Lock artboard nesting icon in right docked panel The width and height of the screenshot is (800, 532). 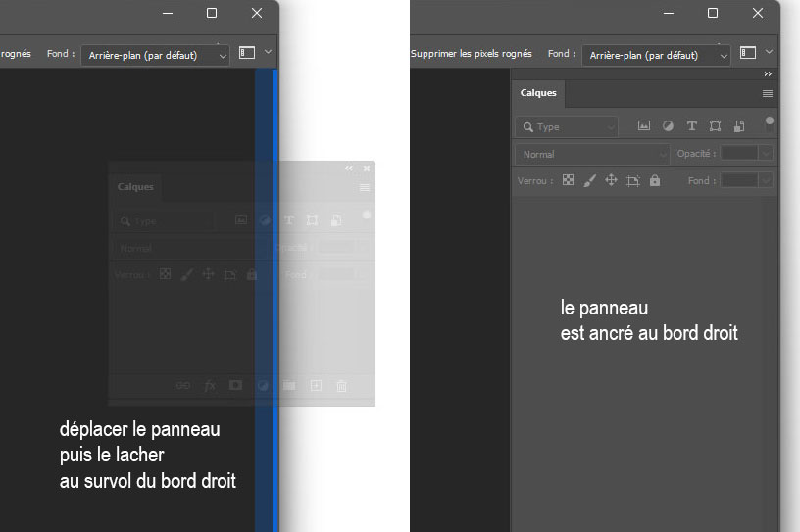pos(632,180)
